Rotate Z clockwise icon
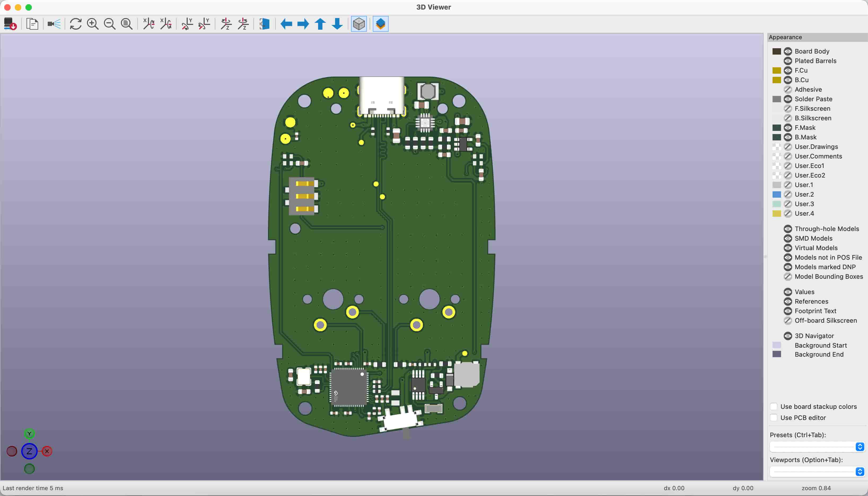Viewport: 868px width, 496px height. [x=226, y=24]
